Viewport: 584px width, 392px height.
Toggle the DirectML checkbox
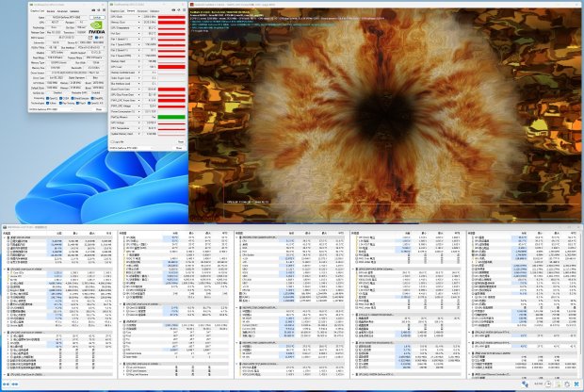(92, 98)
